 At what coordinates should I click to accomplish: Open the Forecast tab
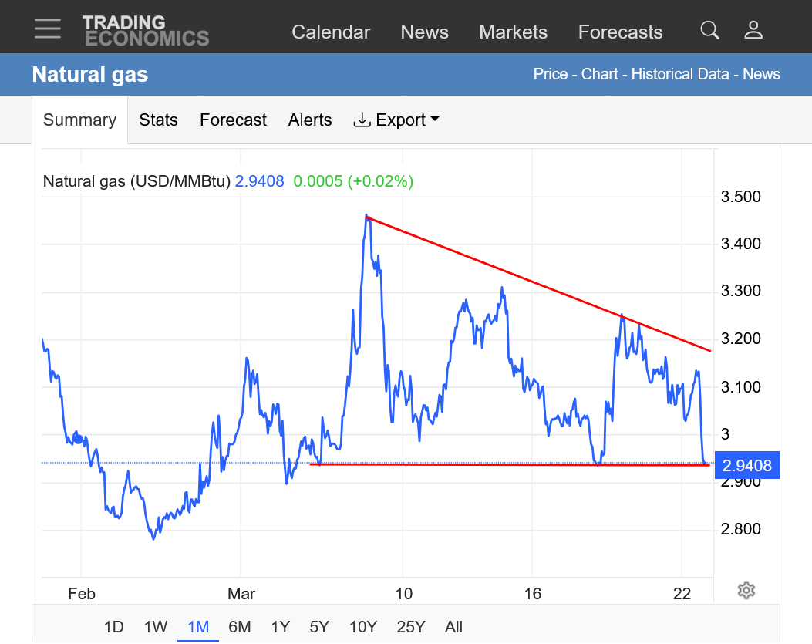(233, 120)
